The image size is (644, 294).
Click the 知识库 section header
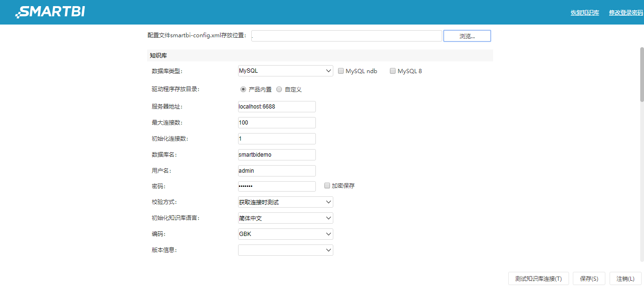[x=320, y=56]
